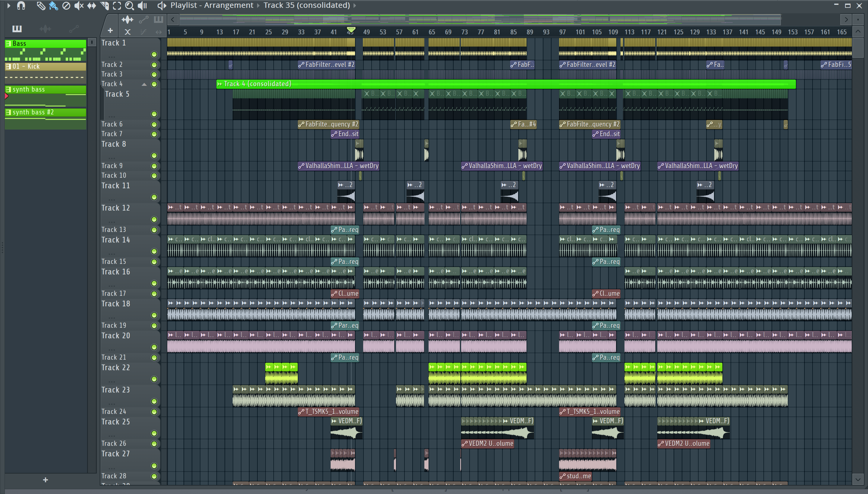Select the Slip tool

pos(91,5)
